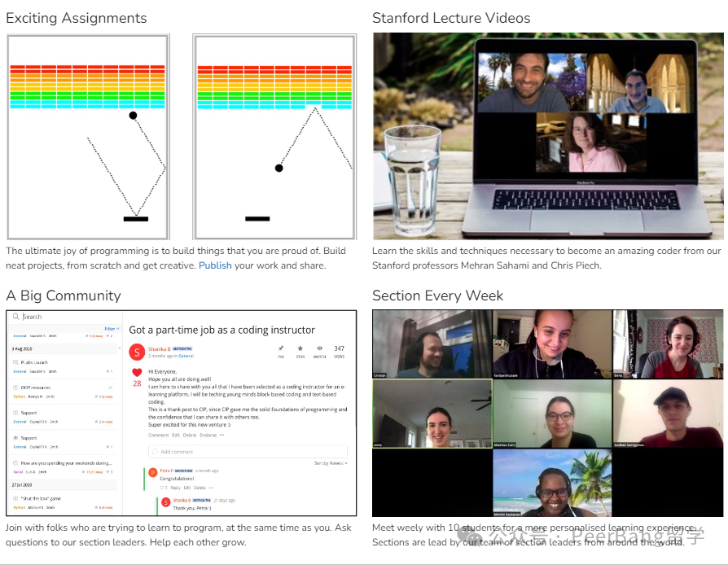This screenshot has width=728, height=565.
Task: Open the Stanford lecture laptop photo
Action: tap(548, 136)
